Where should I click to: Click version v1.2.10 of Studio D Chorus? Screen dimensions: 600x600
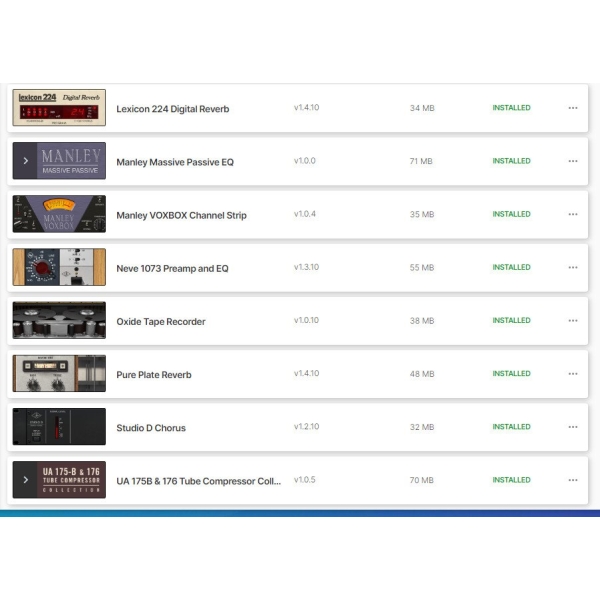tap(306, 427)
